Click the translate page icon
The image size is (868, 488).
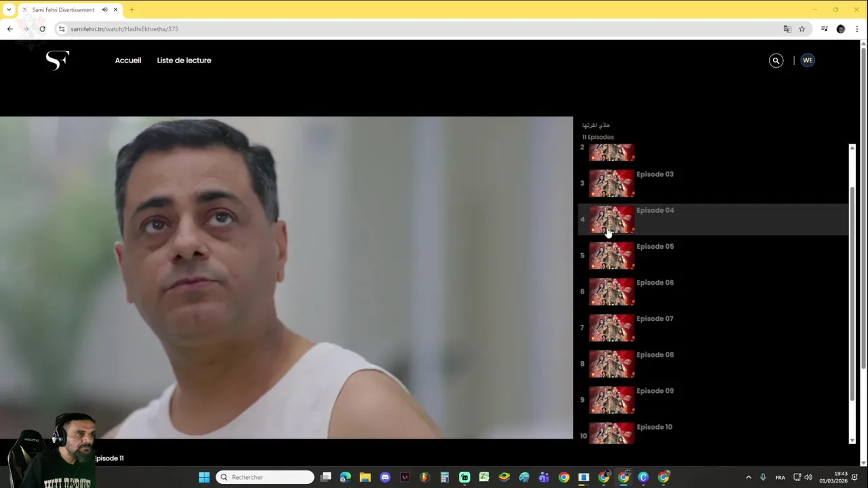tap(787, 29)
